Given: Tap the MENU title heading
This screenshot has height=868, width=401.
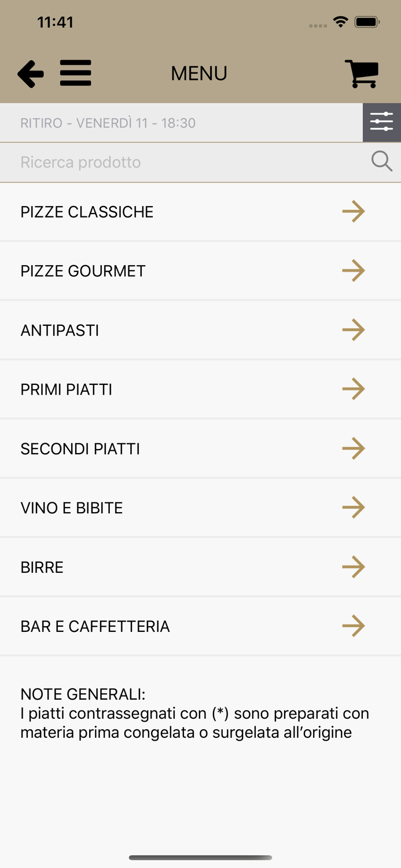Looking at the screenshot, I should 198,73.
